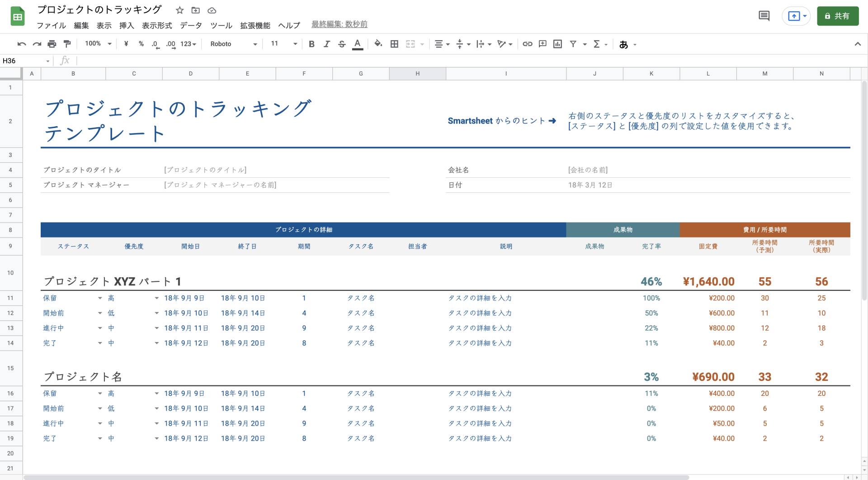Open status dropdown arrow in row 11
The width and height of the screenshot is (868, 480).
pyautogui.click(x=100, y=298)
